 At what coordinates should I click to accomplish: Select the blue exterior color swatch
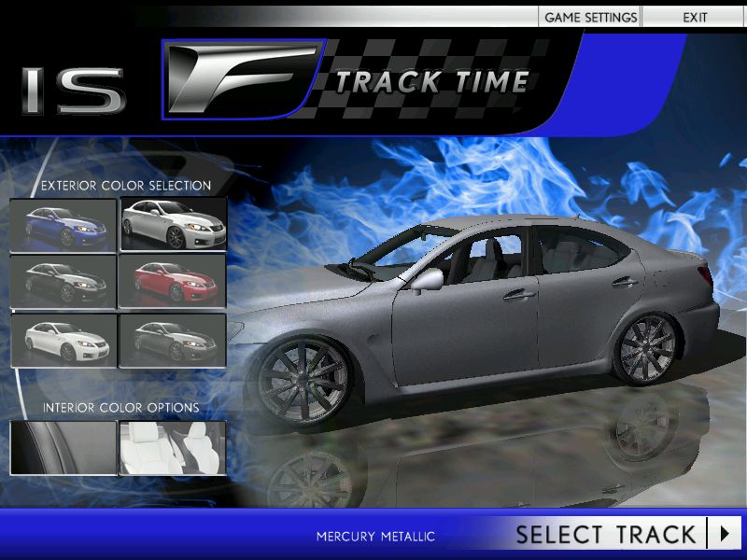coord(65,224)
